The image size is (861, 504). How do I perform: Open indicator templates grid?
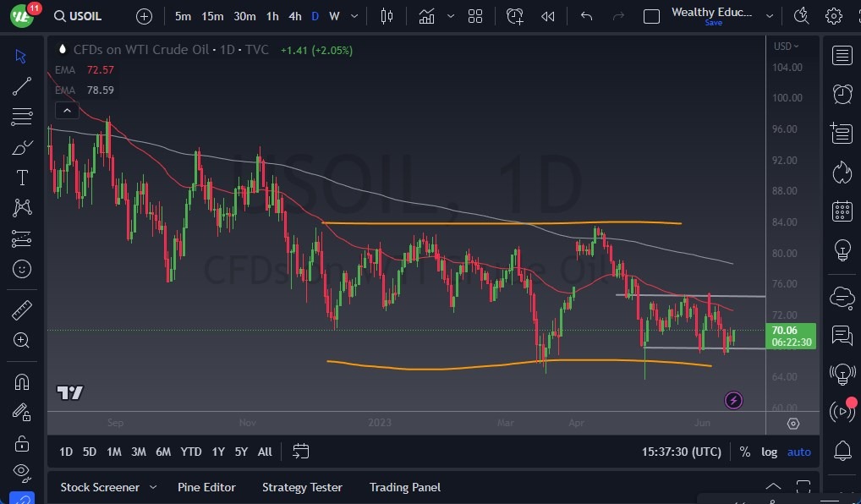pos(475,16)
